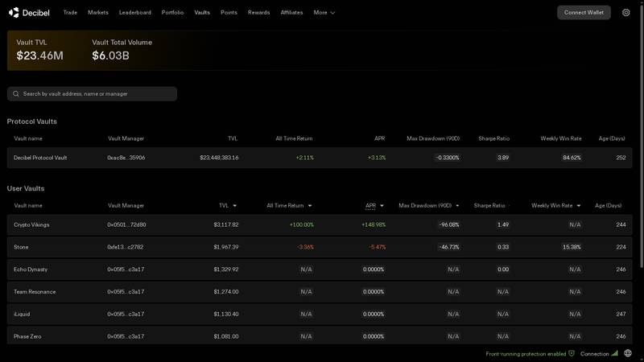Open the Portfolio page
Image resolution: width=644 pixels, height=362 pixels.
[172, 13]
